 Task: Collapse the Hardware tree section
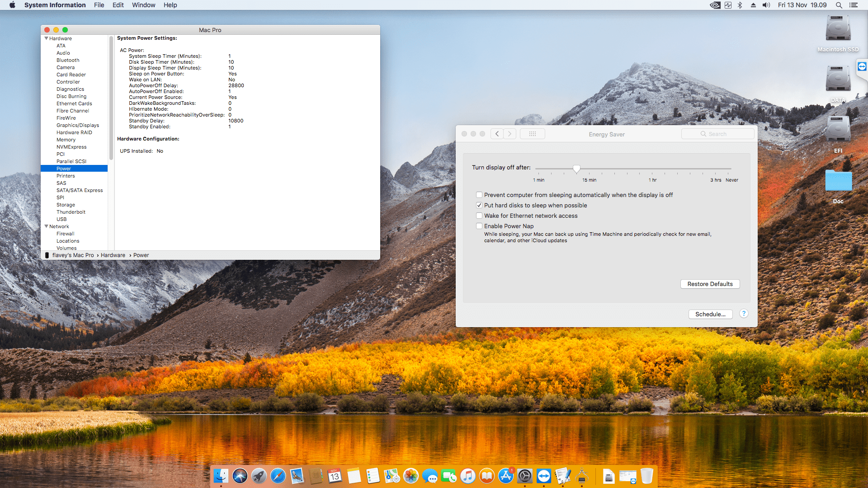click(x=46, y=38)
